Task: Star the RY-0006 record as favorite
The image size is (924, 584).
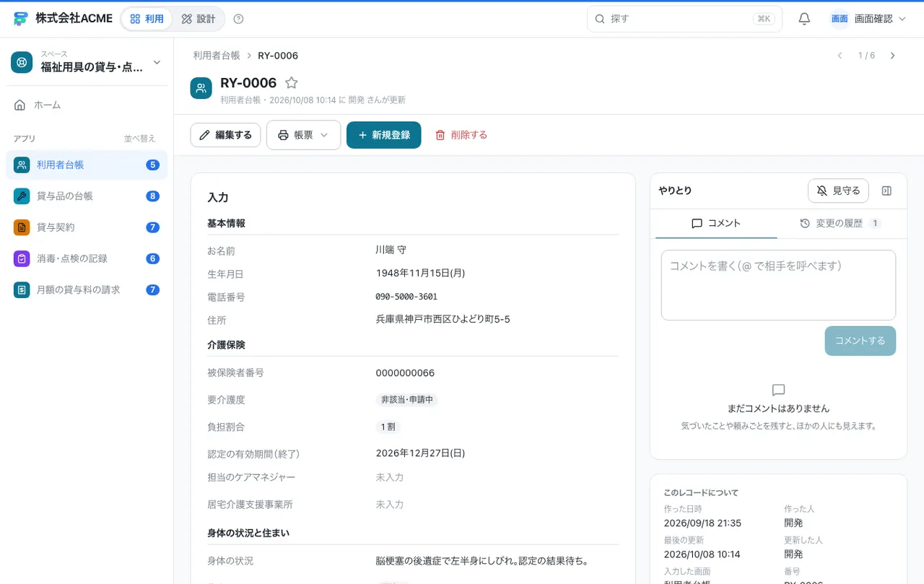Action: pyautogui.click(x=291, y=83)
